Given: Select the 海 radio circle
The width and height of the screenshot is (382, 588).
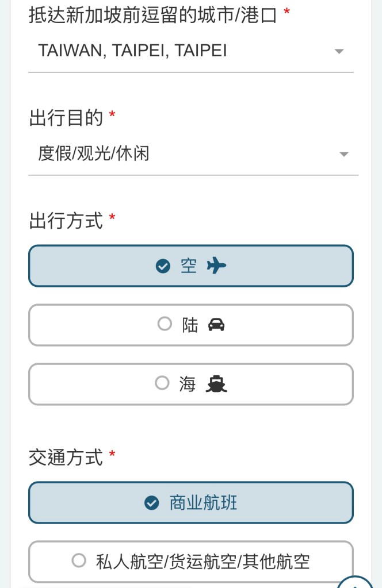Looking at the screenshot, I should click(x=162, y=383).
